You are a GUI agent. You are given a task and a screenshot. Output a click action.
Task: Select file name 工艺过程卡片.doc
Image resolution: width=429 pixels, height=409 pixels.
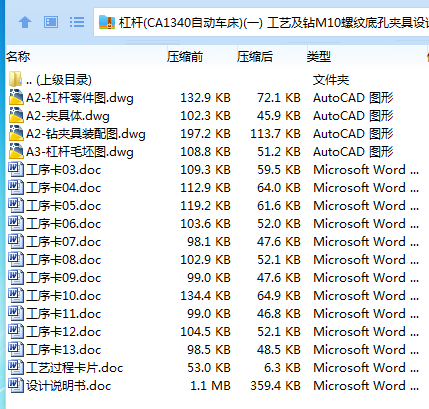(75, 368)
